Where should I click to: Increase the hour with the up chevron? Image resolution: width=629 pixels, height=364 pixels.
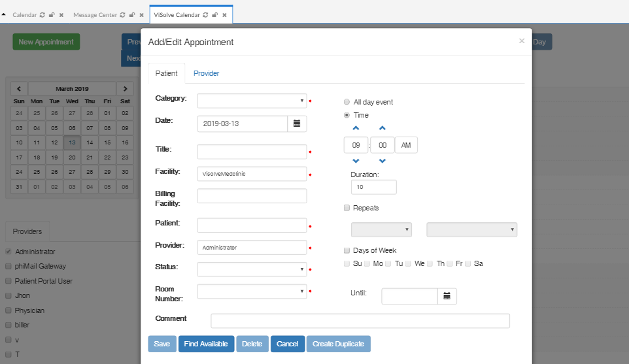pyautogui.click(x=356, y=128)
